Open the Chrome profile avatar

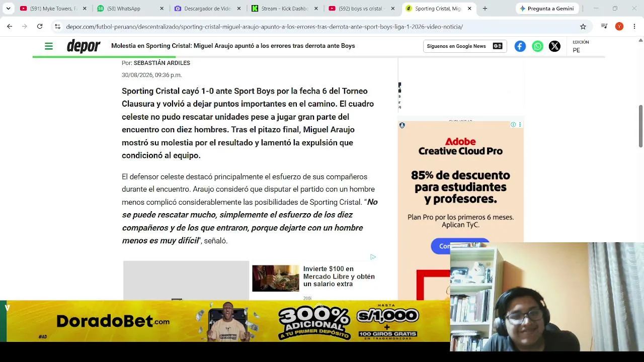[x=619, y=27]
